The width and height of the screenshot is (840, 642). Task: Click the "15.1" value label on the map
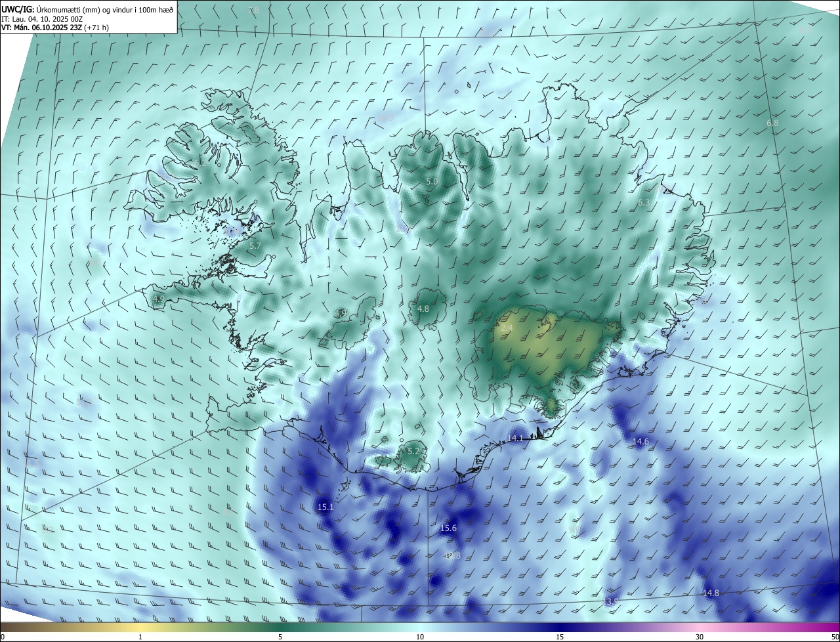[x=325, y=507]
